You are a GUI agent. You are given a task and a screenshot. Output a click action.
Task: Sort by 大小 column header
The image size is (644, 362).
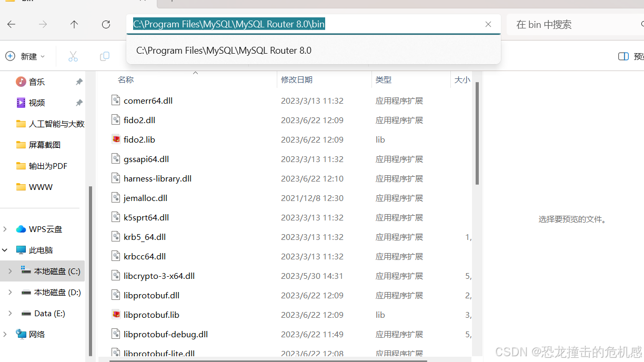click(x=461, y=79)
